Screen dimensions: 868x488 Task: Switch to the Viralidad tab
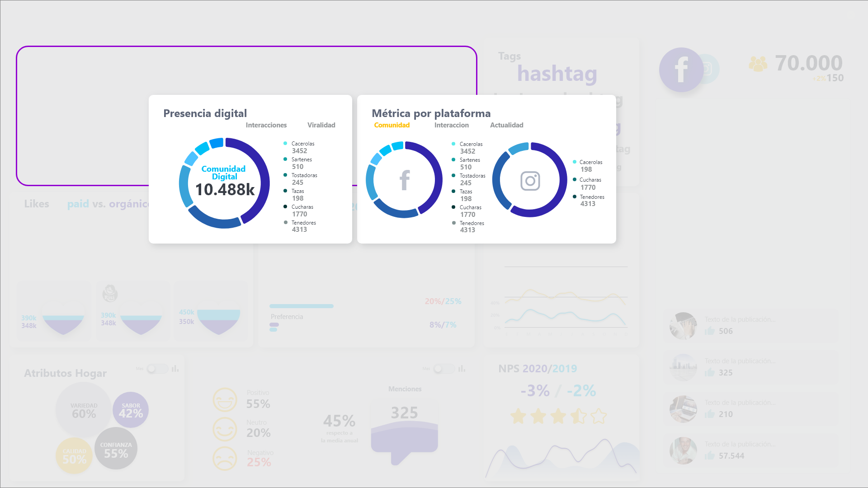[320, 125]
